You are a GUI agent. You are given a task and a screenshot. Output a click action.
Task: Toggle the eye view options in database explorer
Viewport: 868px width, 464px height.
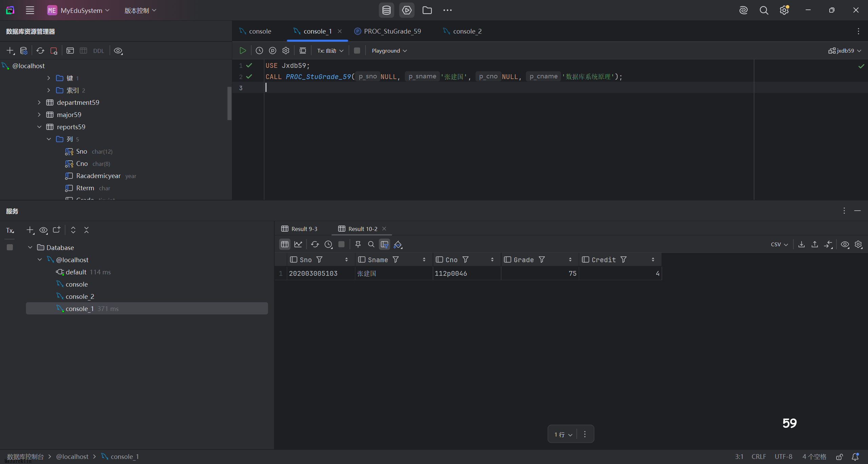coord(118,51)
